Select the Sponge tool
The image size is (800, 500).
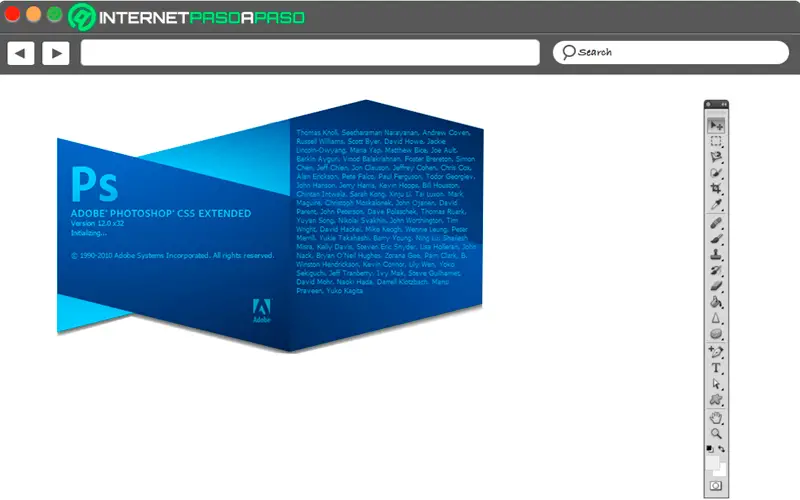coord(716,334)
